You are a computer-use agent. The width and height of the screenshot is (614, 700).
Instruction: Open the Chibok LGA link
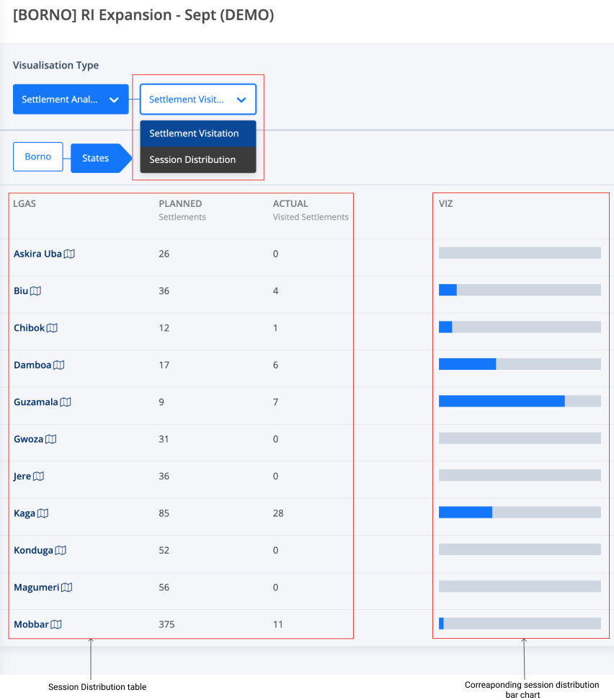tap(29, 328)
